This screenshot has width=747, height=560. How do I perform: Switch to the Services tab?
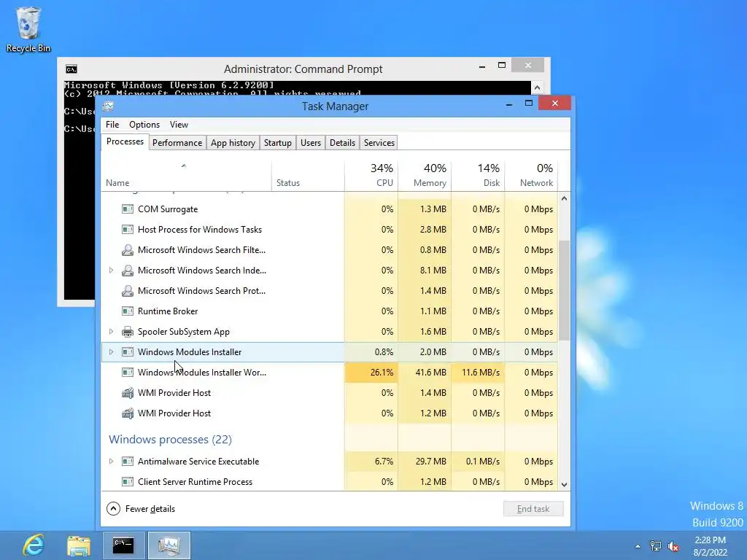[379, 143]
